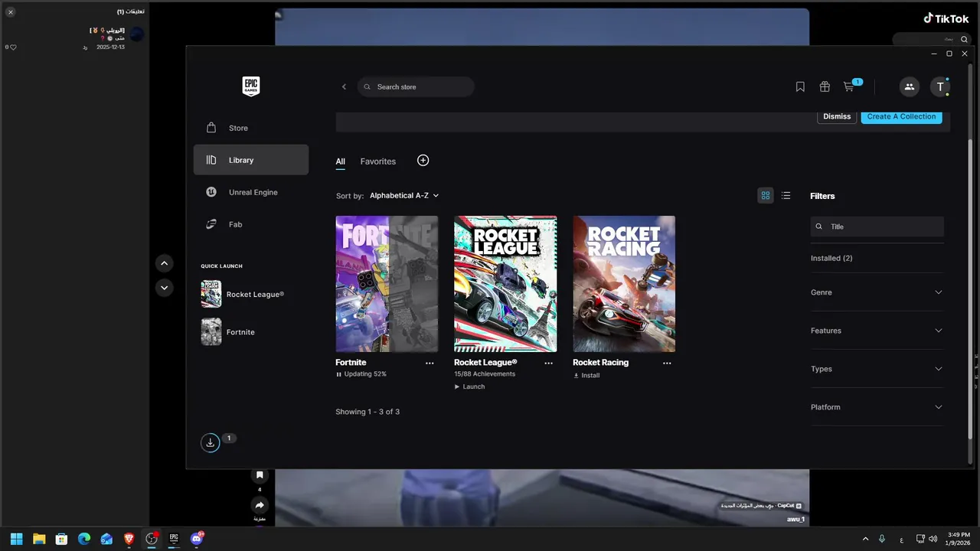Viewport: 980px width, 551px height.
Task: Select the Favorites tab
Action: coord(378,161)
